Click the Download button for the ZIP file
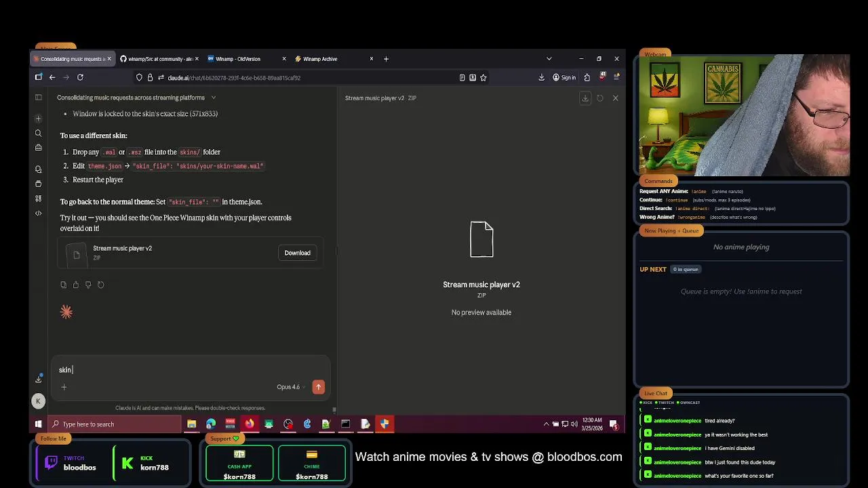Image resolution: width=868 pixels, height=488 pixels. coord(297,253)
